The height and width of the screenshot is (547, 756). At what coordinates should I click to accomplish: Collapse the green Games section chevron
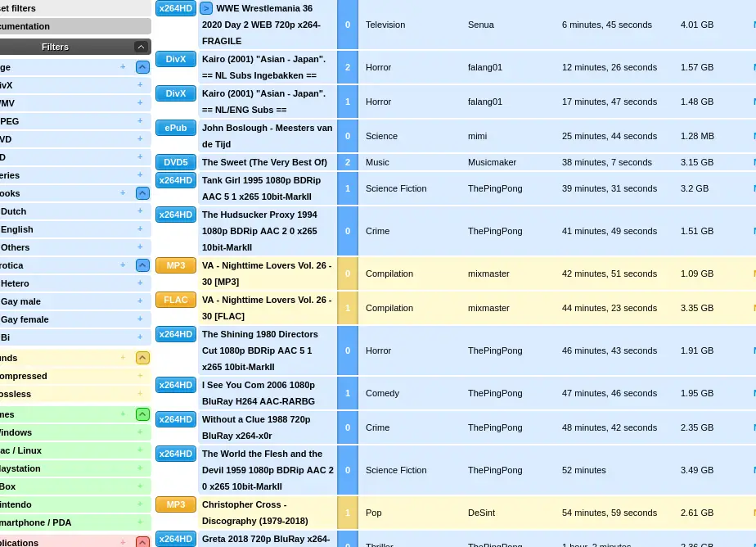tap(142, 414)
